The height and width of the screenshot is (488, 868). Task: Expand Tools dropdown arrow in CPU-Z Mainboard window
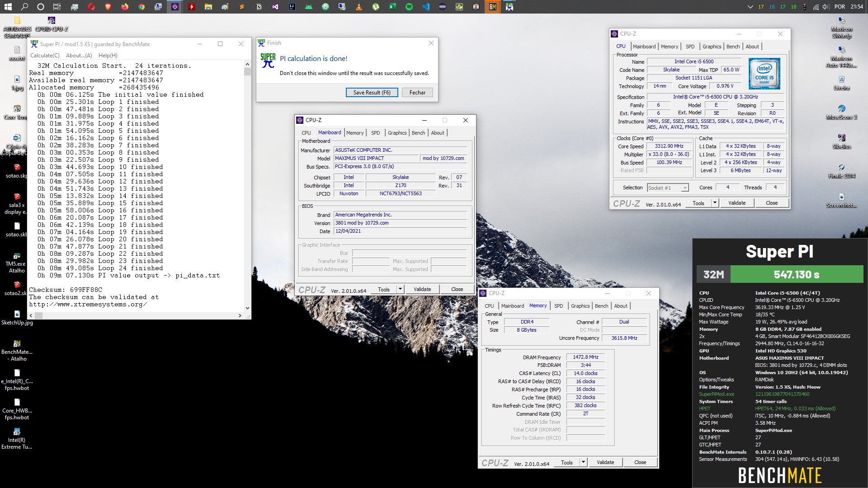(x=400, y=289)
